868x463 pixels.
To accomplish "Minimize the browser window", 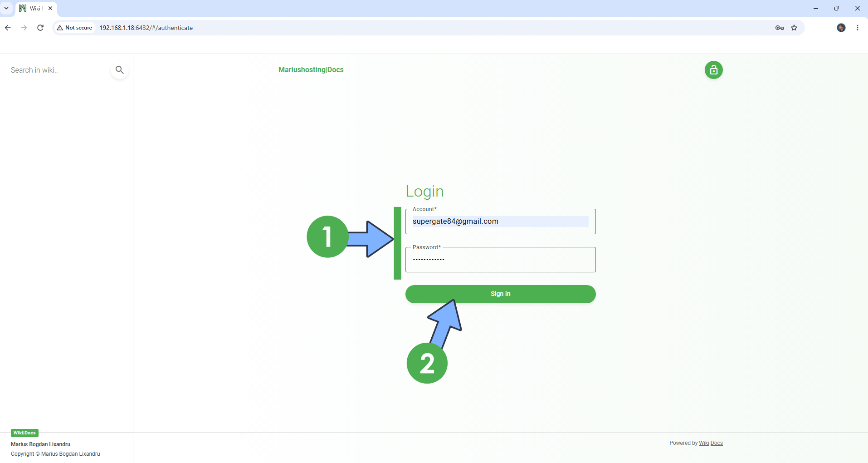I will pyautogui.click(x=816, y=8).
